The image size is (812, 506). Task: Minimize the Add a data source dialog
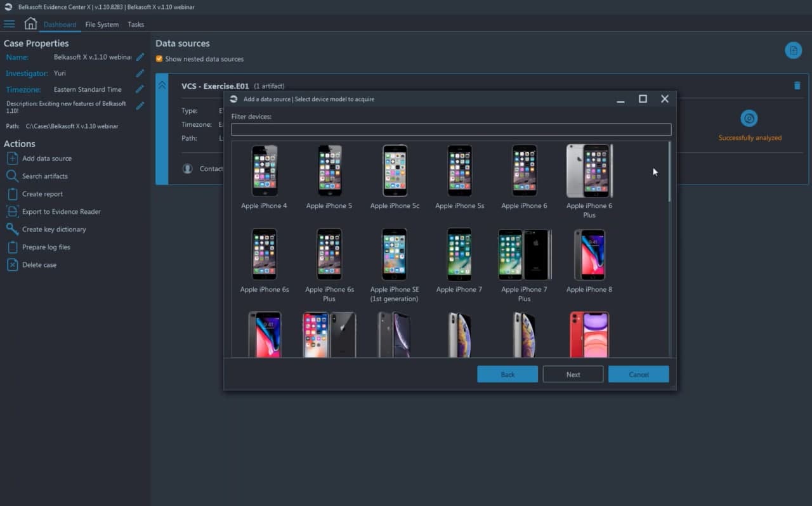pos(620,100)
